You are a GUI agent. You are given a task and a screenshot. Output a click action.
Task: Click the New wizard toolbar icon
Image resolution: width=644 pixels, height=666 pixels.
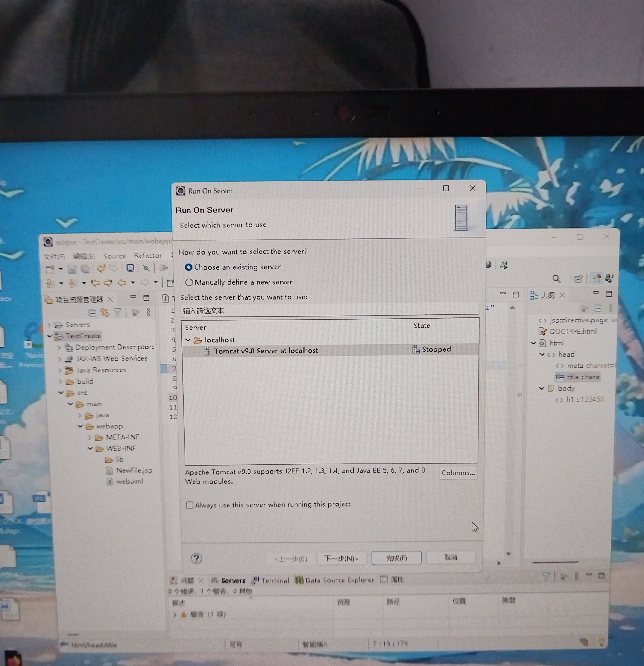[x=50, y=269]
